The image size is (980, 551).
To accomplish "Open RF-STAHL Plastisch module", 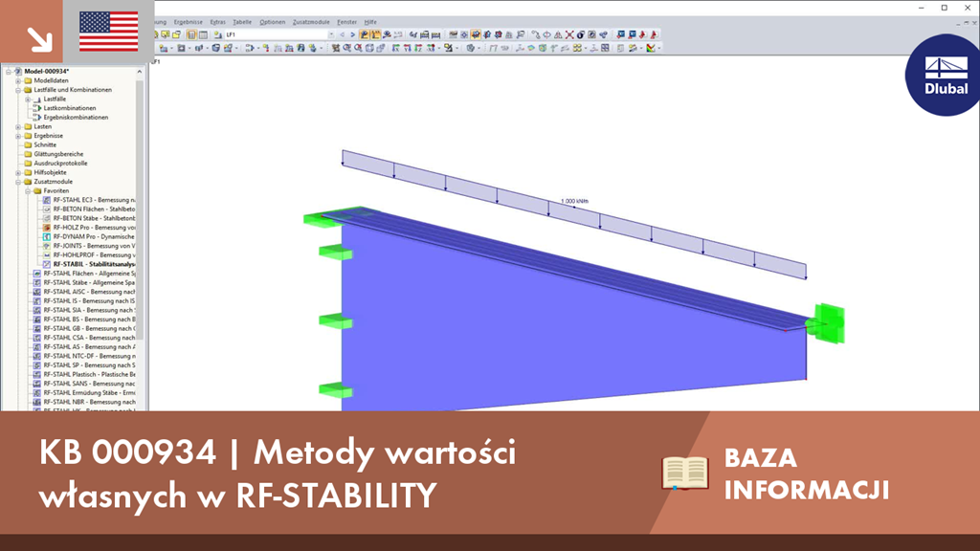I will tap(89, 374).
